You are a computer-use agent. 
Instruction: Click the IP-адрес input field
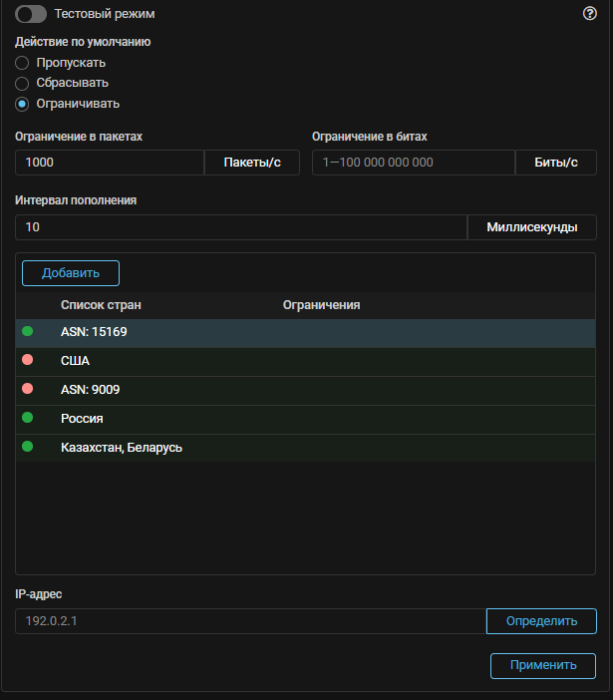click(249, 621)
